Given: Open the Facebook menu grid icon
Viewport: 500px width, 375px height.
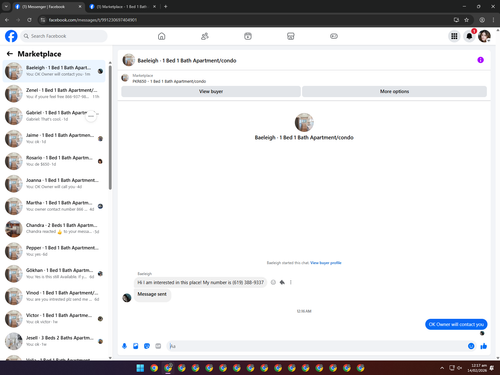Looking at the screenshot, I should [x=454, y=36].
